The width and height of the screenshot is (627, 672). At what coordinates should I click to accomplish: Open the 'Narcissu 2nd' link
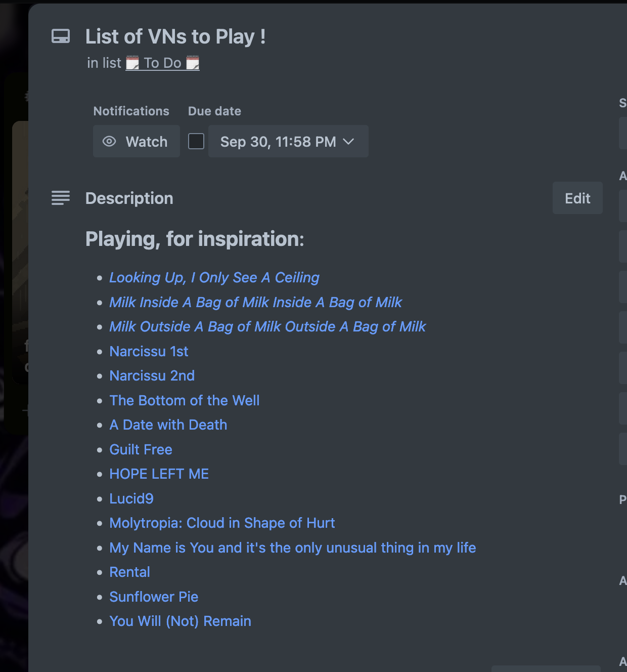[x=152, y=375]
